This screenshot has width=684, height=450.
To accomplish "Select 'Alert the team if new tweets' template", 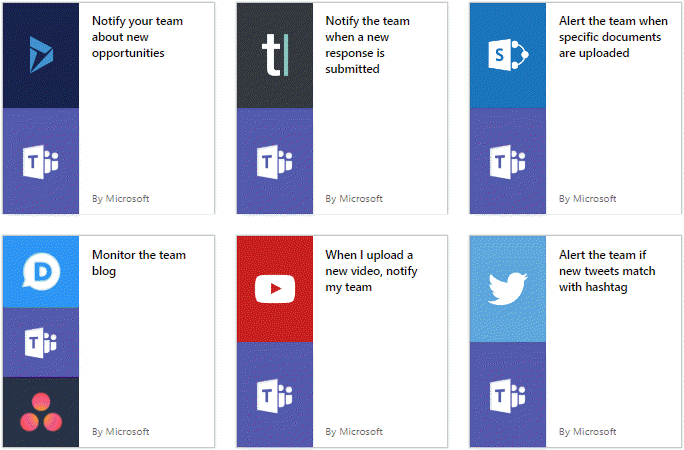I will 603,271.
